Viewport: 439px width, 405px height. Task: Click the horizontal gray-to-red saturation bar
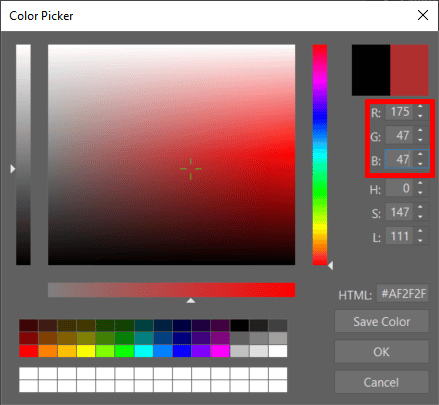[171, 290]
